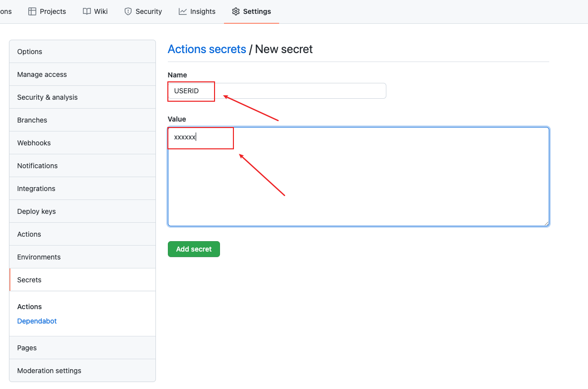The height and width of the screenshot is (389, 588).
Task: Switch to the Insights tab
Action: 203,11
